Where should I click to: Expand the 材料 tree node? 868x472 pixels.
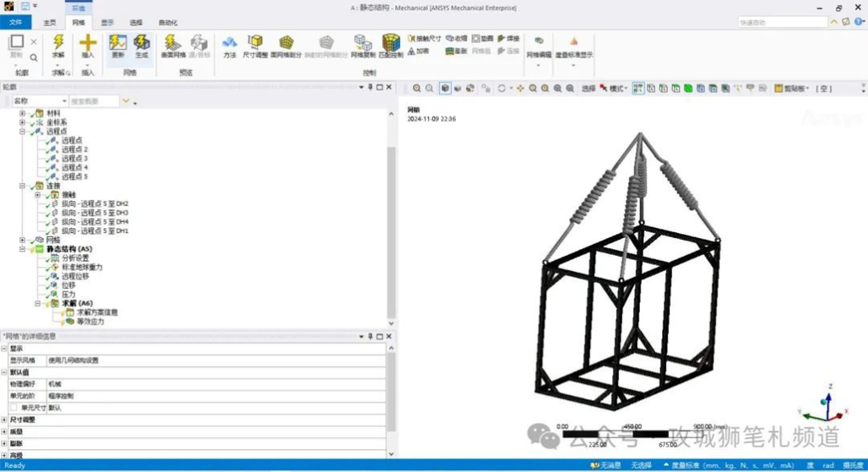[x=23, y=113]
